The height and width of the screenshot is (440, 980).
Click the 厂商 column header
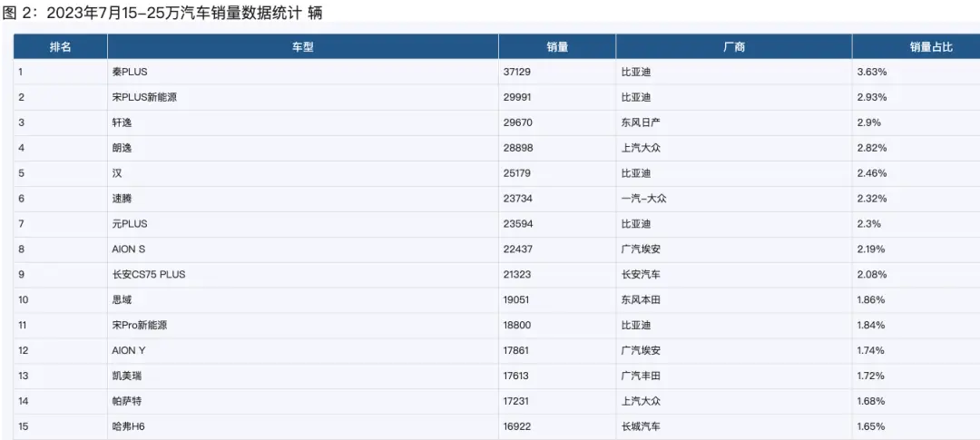733,47
